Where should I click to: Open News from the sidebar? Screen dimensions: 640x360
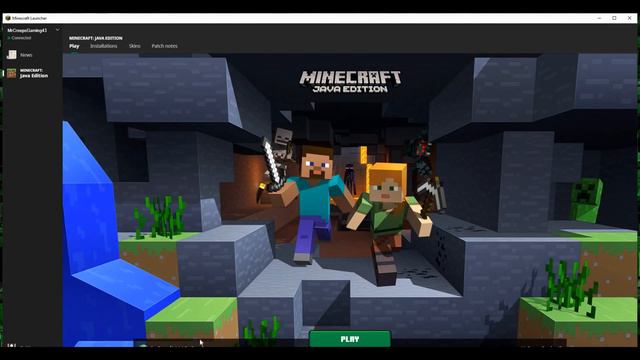pos(26,55)
